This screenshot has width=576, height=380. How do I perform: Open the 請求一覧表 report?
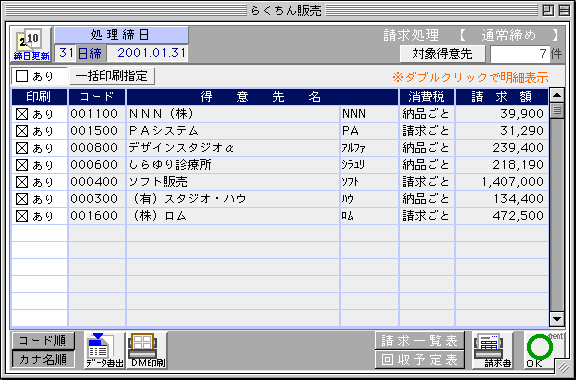tap(420, 341)
